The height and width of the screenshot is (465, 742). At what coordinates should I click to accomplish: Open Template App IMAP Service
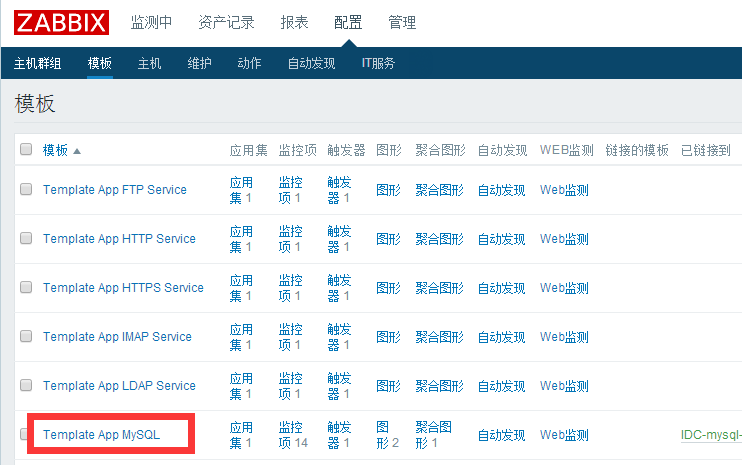coord(117,337)
